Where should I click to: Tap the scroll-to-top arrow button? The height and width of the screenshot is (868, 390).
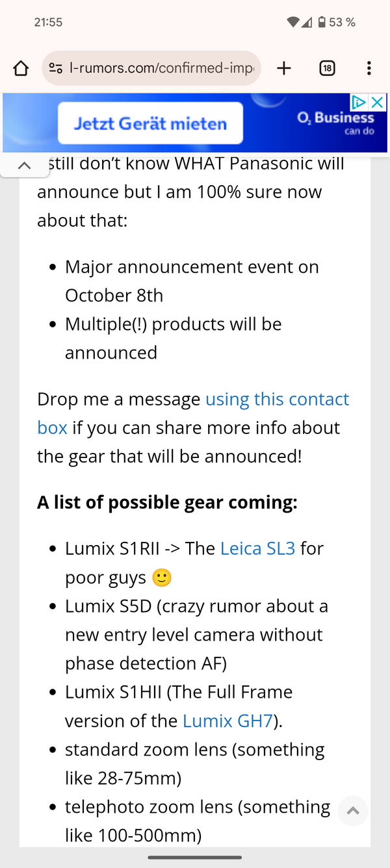[353, 811]
